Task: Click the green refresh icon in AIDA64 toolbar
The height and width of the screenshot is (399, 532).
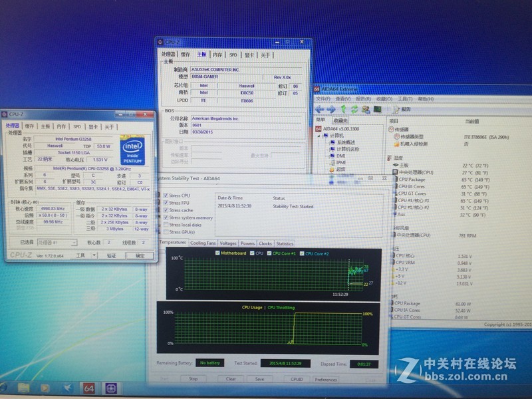Action: [x=354, y=109]
